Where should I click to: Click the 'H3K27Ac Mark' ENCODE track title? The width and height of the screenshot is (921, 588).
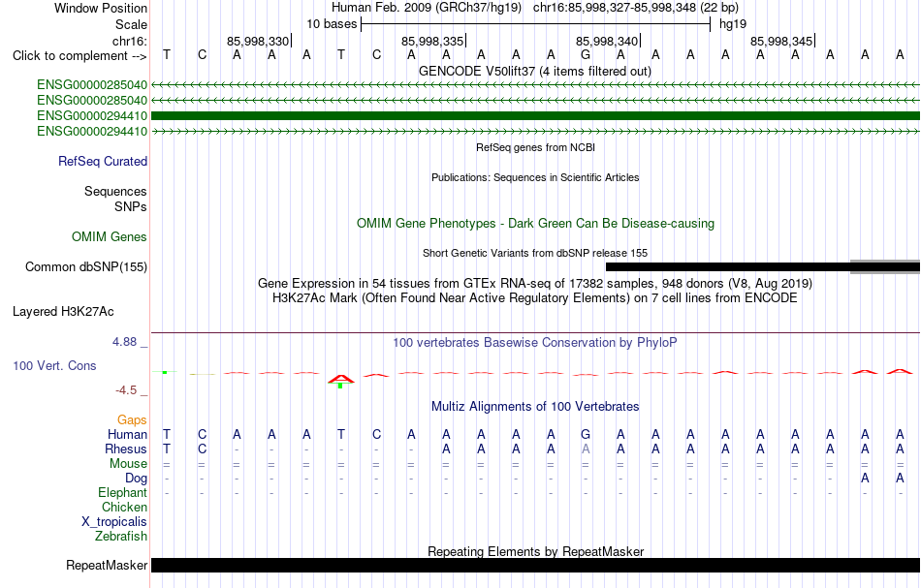[x=535, y=298]
